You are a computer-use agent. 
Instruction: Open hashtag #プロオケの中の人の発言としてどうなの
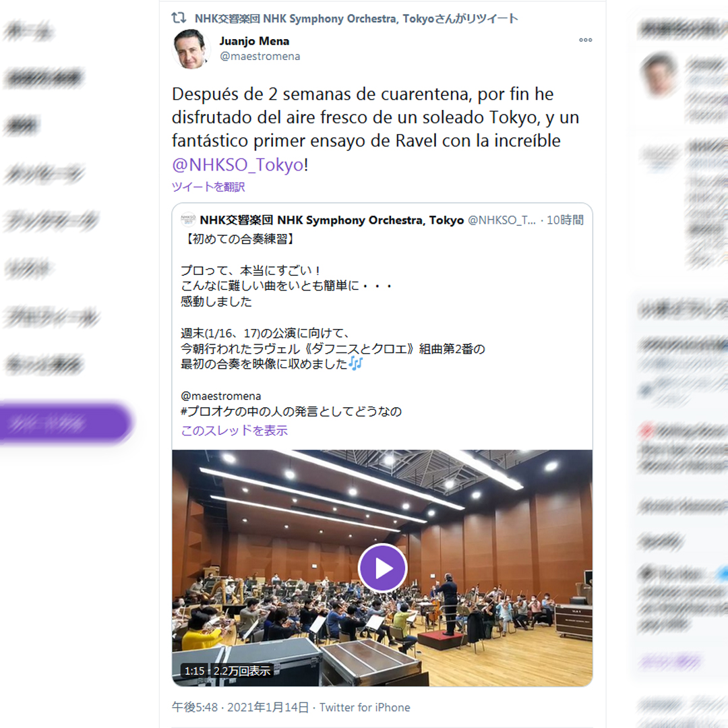point(291,411)
